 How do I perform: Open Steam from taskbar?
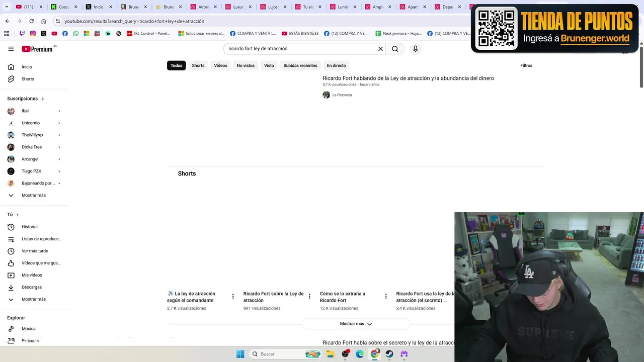(389, 354)
